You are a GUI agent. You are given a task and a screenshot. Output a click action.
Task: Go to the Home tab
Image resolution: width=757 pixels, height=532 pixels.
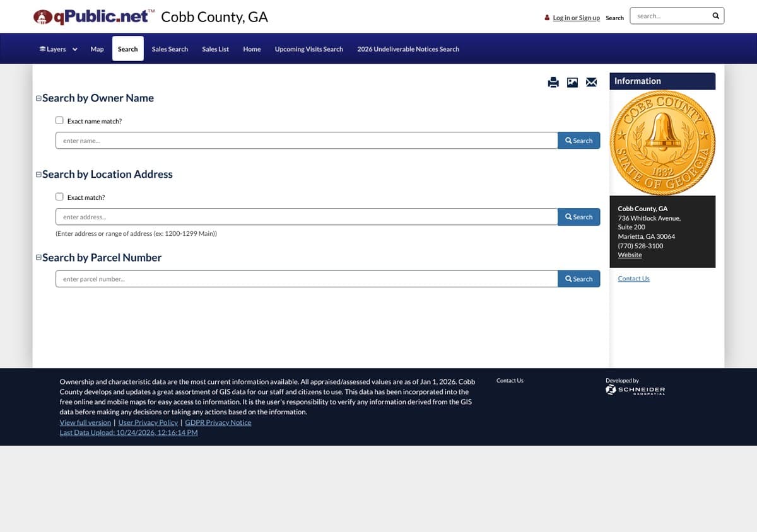point(252,49)
